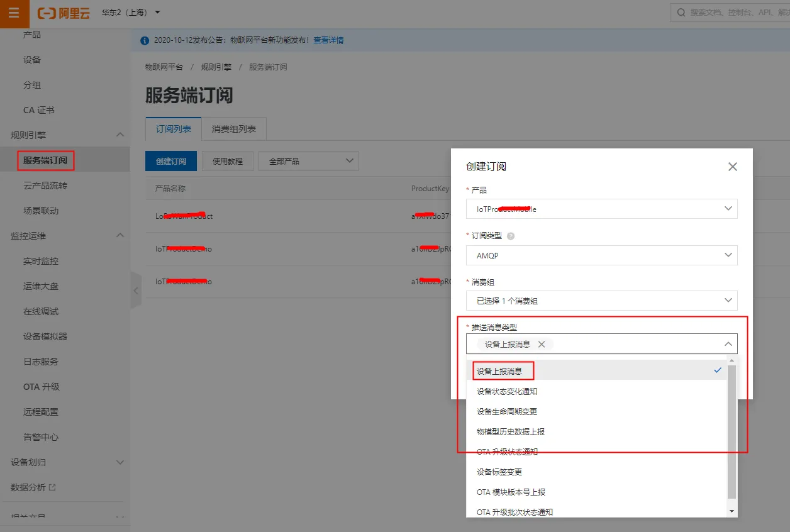Click the help icon beside 订阅类型
The image size is (790, 532).
click(511, 236)
